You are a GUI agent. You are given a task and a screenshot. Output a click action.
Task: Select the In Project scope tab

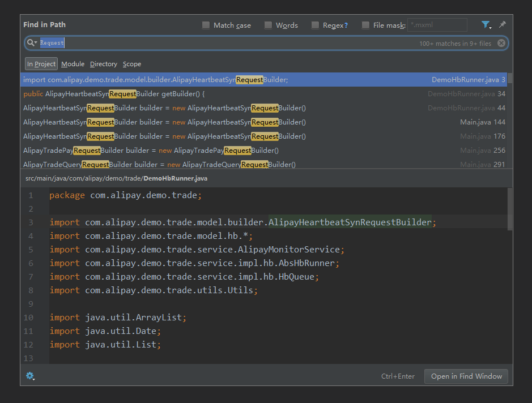pos(41,64)
